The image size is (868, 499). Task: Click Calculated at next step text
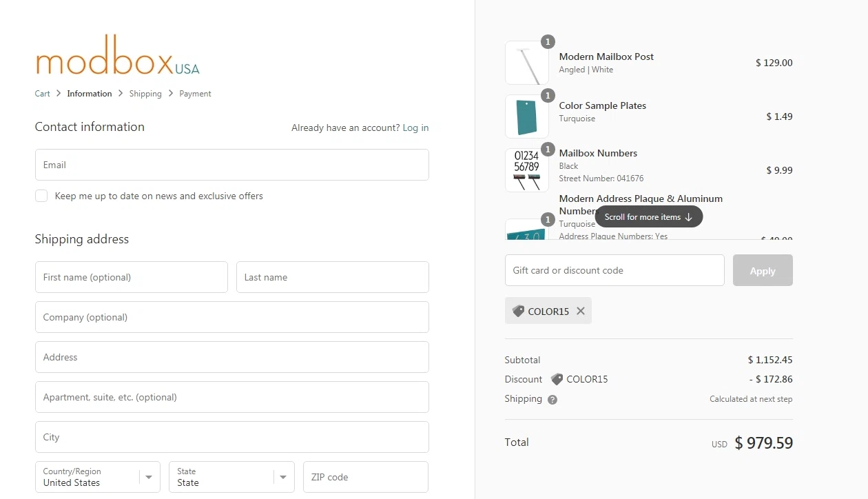[x=751, y=399]
